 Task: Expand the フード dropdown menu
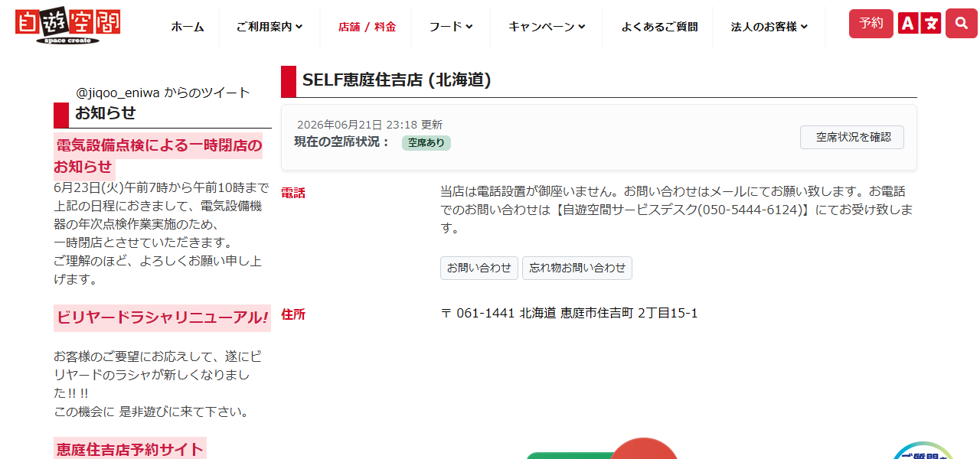(451, 27)
